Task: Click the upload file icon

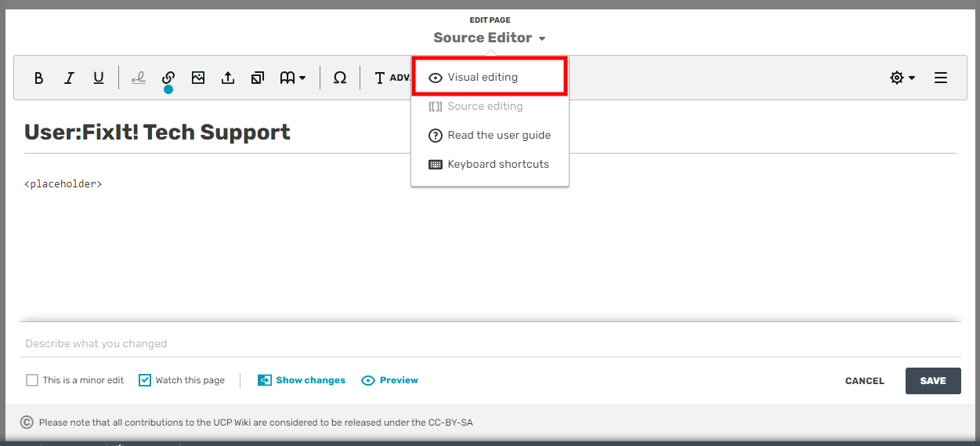Action: (228, 78)
